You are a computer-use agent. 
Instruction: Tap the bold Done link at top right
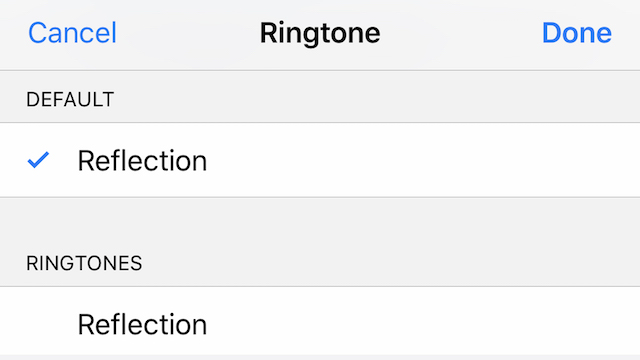point(576,33)
